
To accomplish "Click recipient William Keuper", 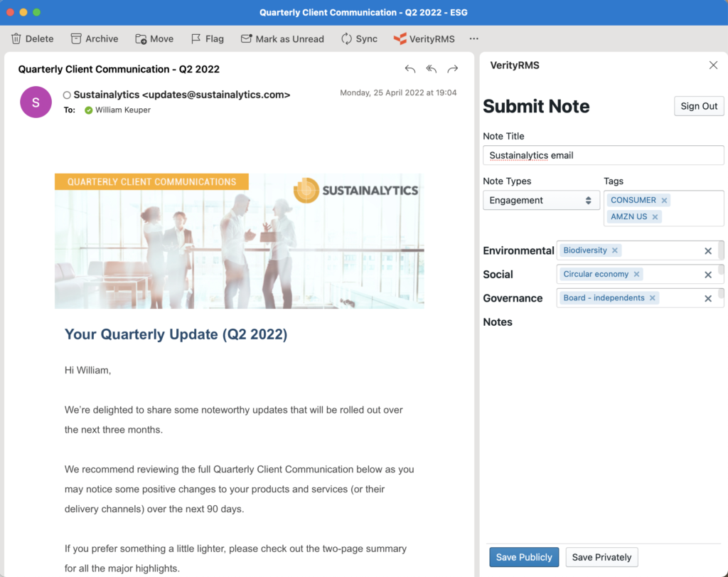I will [x=123, y=110].
